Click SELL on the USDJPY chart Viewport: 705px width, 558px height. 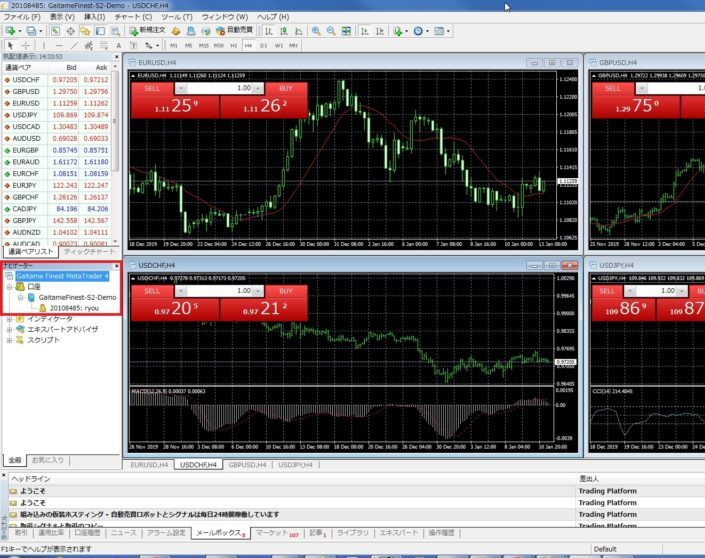[x=607, y=291]
